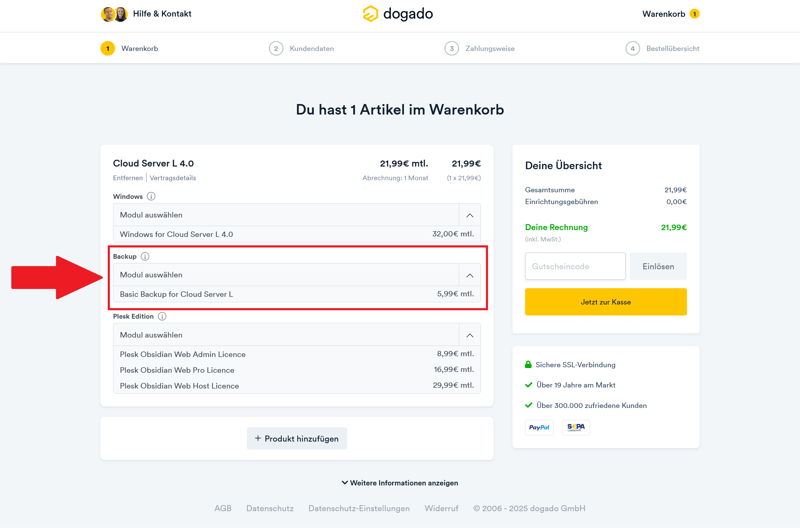Select Plesk Obsidian Web Pro Licence option
The width and height of the screenshot is (800, 528).
296,370
